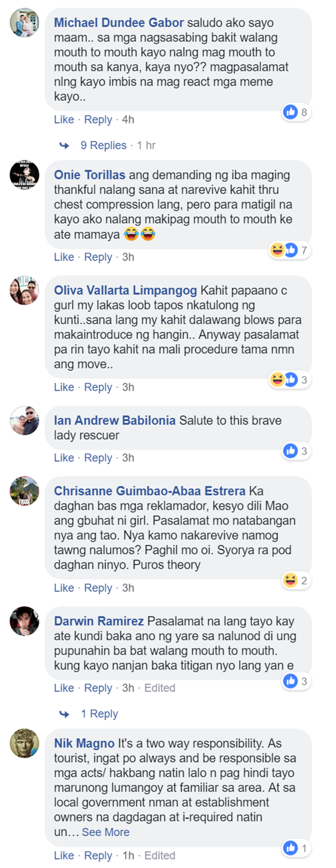
Task: Reply to Chrisanne Guimbao-Abaa Estrera's comment
Action: pyautogui.click(x=98, y=588)
